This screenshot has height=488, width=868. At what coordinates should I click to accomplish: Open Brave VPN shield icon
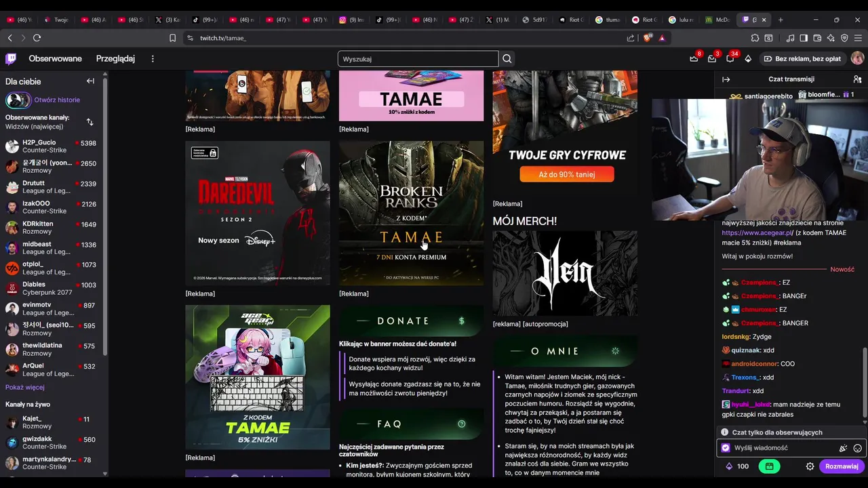(x=844, y=38)
